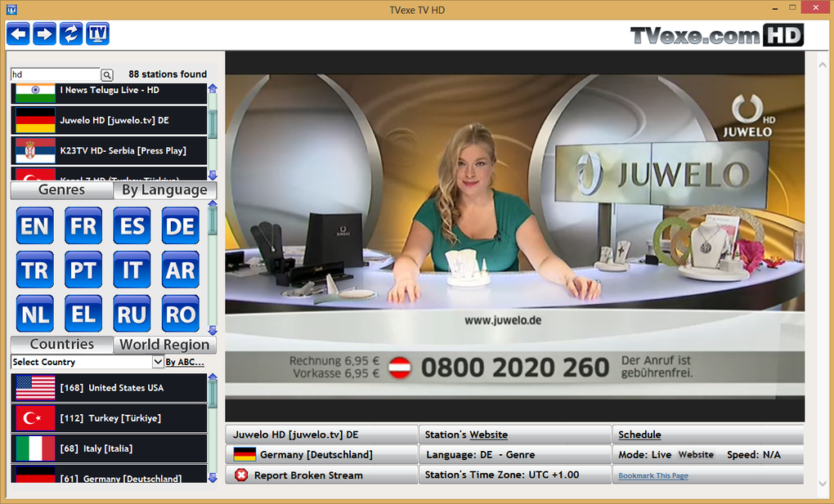Show stations in RU language
The height and width of the screenshot is (504, 834).
click(x=132, y=314)
